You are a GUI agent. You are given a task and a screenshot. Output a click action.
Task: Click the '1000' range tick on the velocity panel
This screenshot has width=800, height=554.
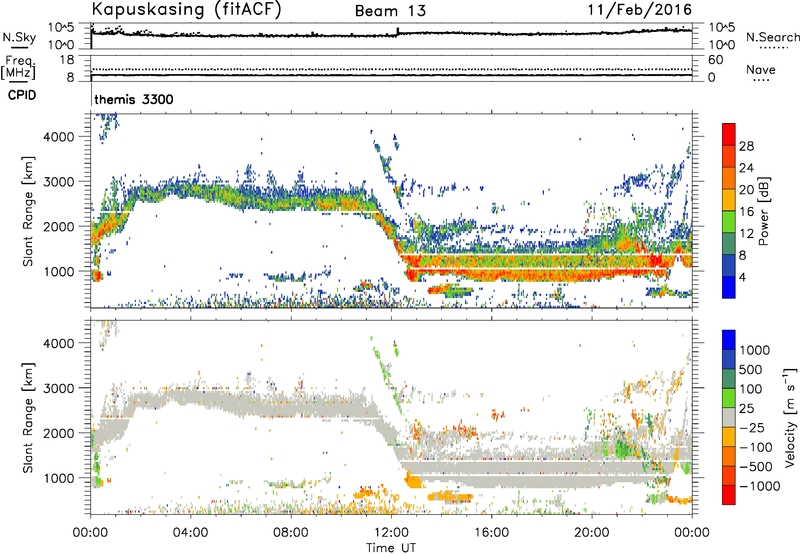coord(58,478)
